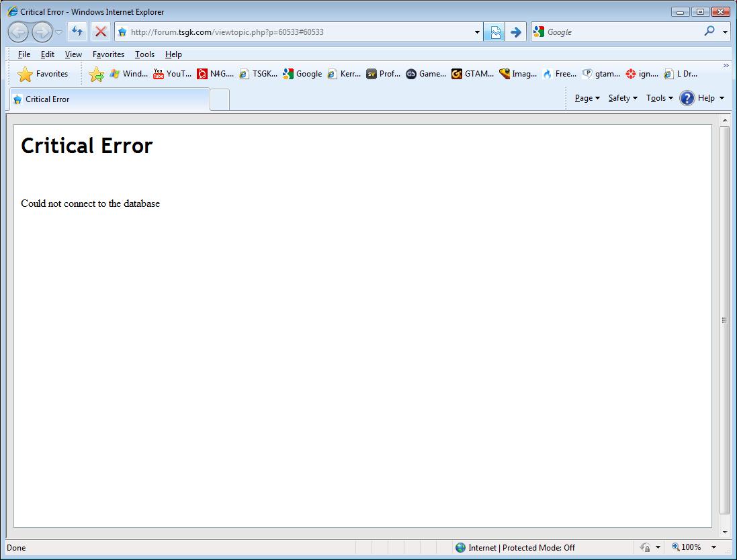
Task: Open the Favorites menu in menu bar
Action: pyautogui.click(x=108, y=54)
